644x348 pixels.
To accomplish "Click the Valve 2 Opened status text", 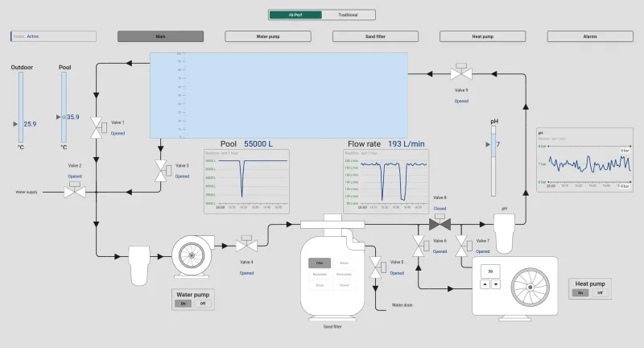I will pos(75,176).
